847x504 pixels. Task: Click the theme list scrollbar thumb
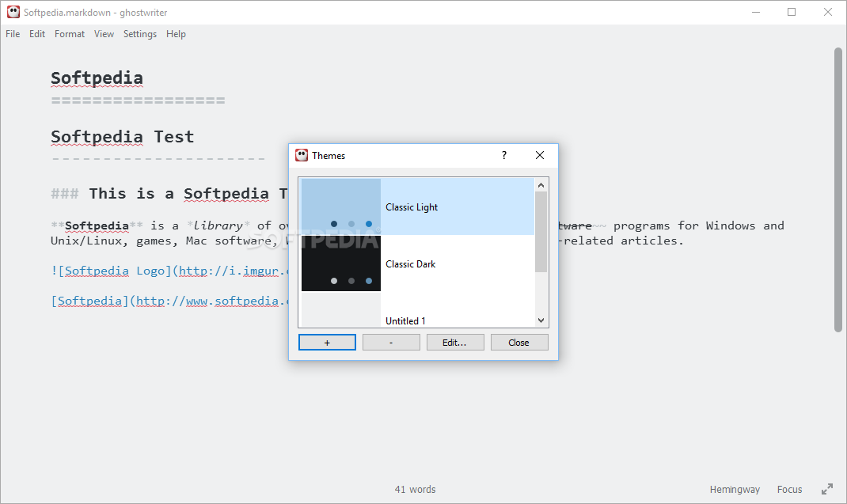tap(541, 231)
